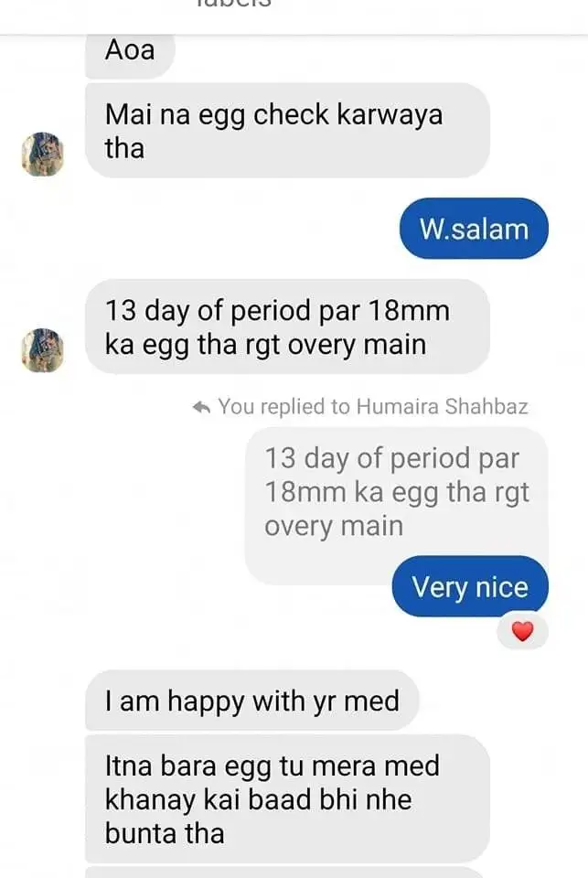
Task: Click 'bunta tha' line in last full message
Action: point(165,833)
